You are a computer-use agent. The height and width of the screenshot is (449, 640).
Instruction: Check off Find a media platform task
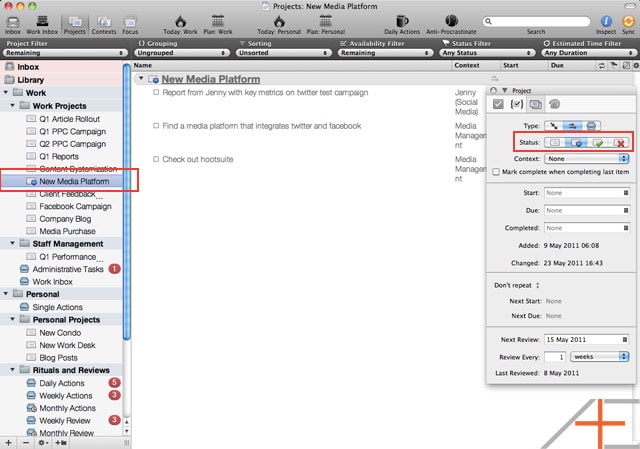pyautogui.click(x=156, y=126)
